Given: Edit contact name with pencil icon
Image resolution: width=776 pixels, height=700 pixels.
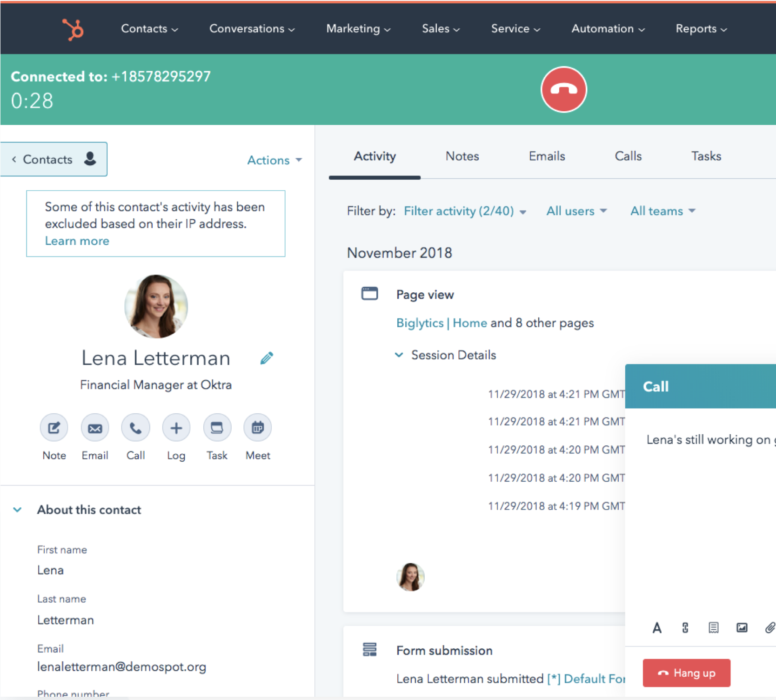Looking at the screenshot, I should 267,358.
